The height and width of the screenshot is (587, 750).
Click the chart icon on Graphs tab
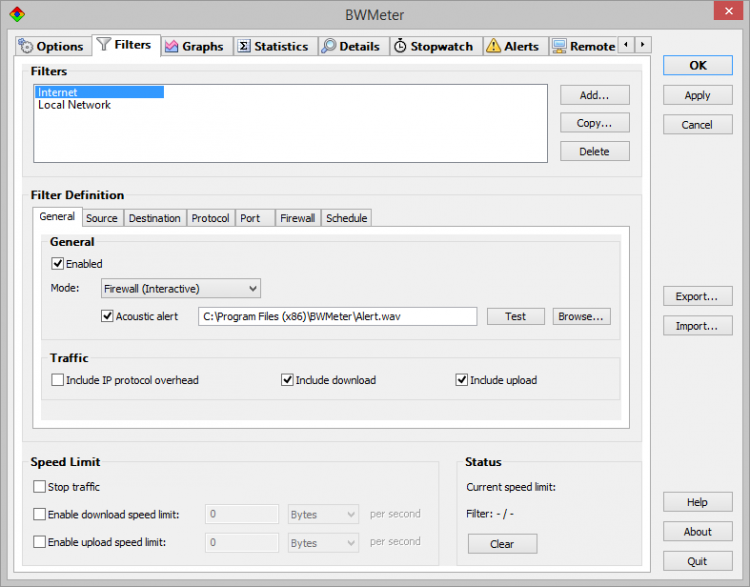click(171, 46)
